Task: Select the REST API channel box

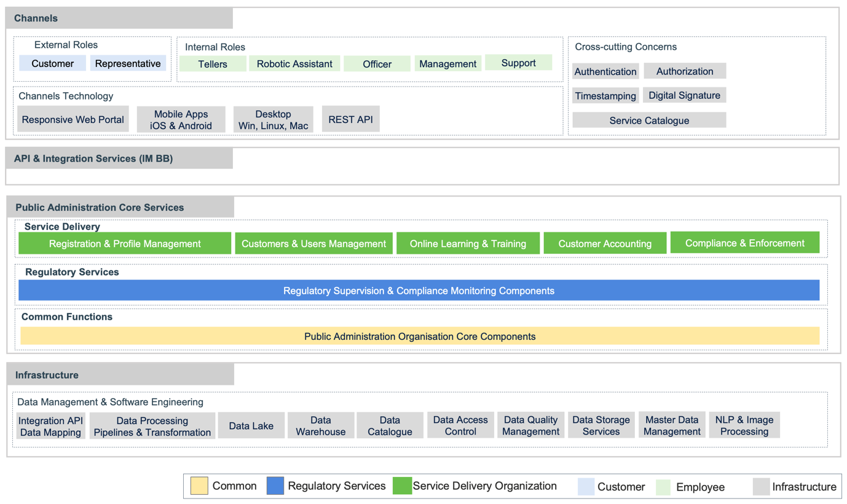Action: [350, 120]
